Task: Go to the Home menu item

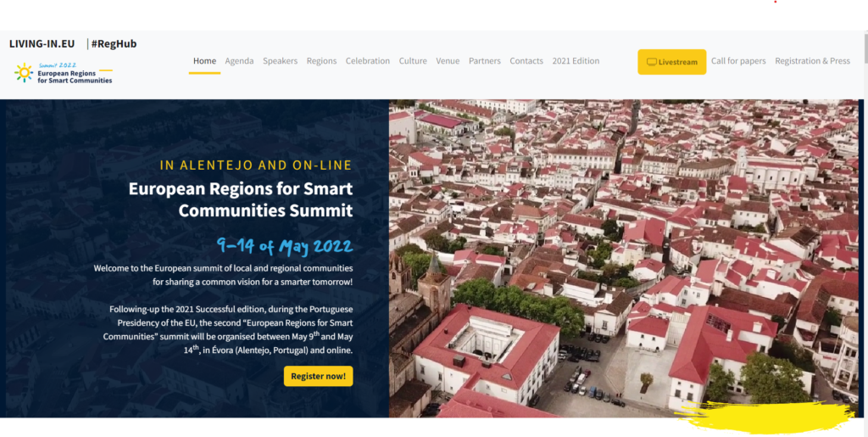Action: click(x=204, y=61)
